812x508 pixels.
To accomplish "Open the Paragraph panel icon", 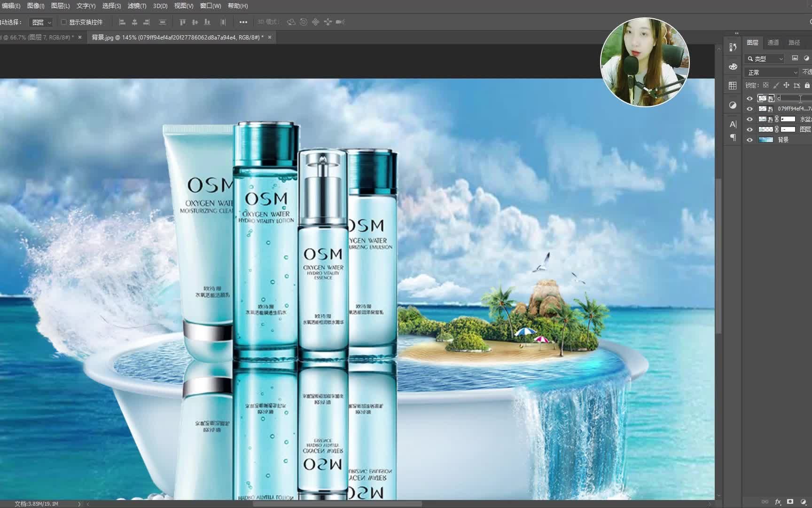I will (733, 137).
